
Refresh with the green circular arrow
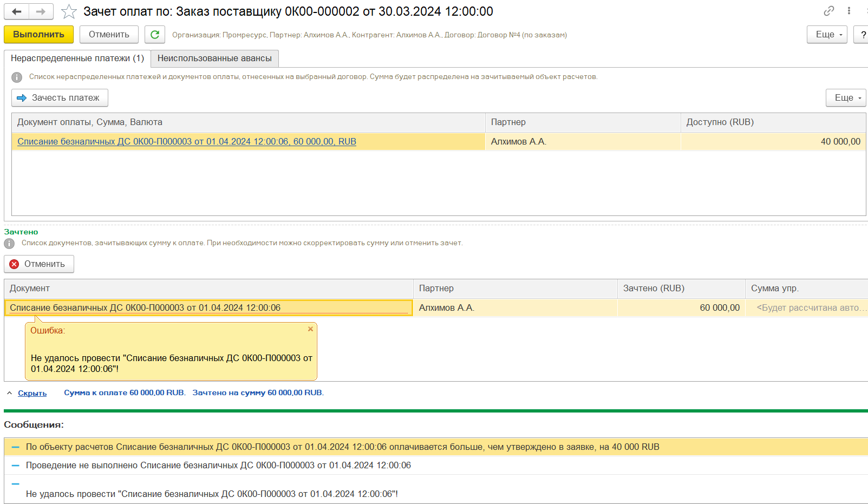[155, 34]
